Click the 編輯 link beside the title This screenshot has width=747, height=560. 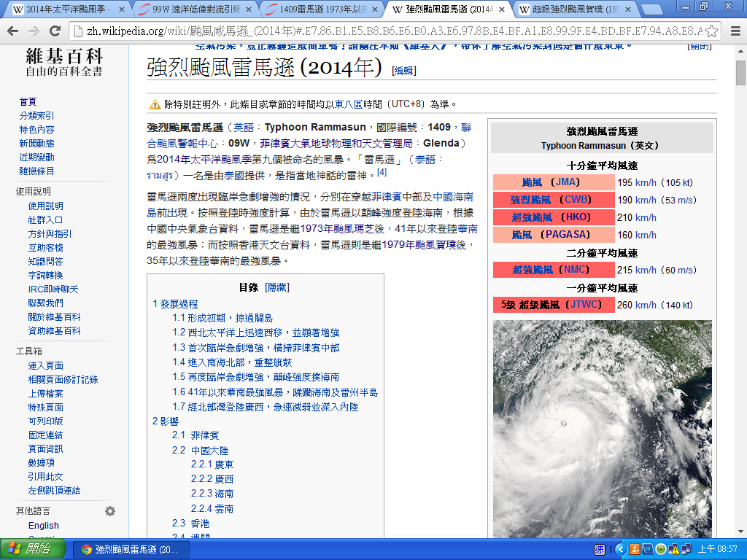403,71
